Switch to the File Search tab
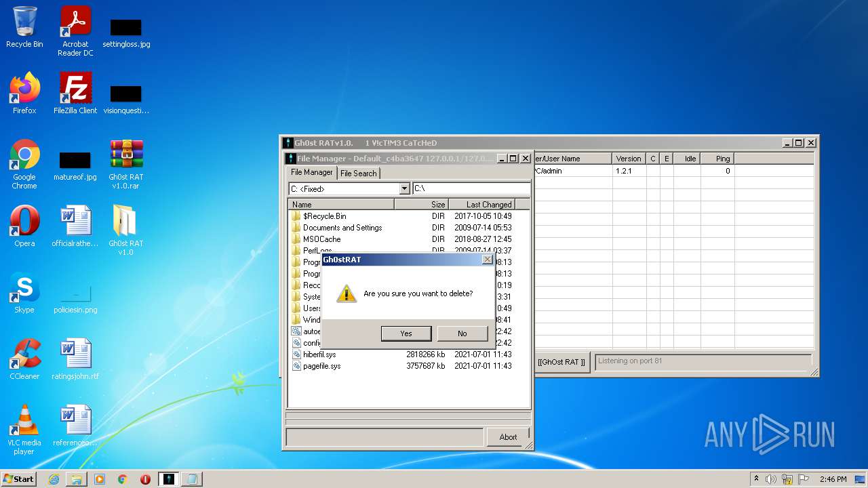Screen dimensions: 868x488 (x=358, y=174)
